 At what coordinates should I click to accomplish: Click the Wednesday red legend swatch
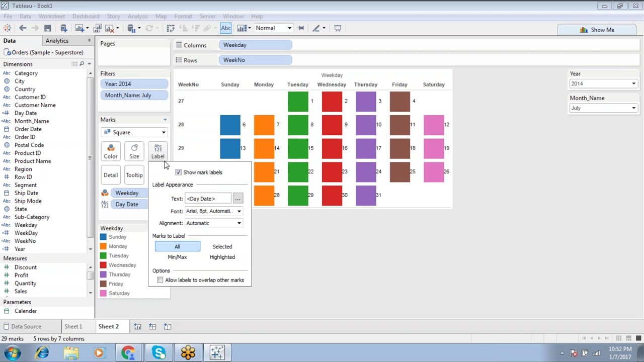[x=103, y=265]
